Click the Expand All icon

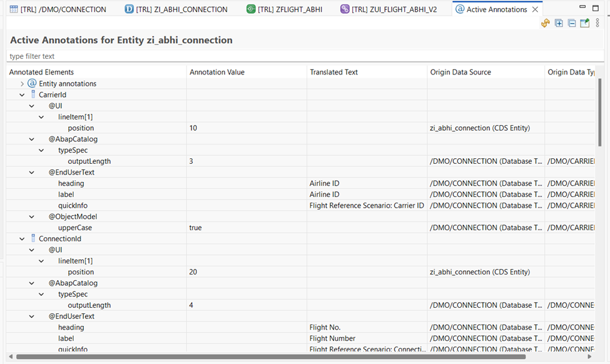pos(559,23)
